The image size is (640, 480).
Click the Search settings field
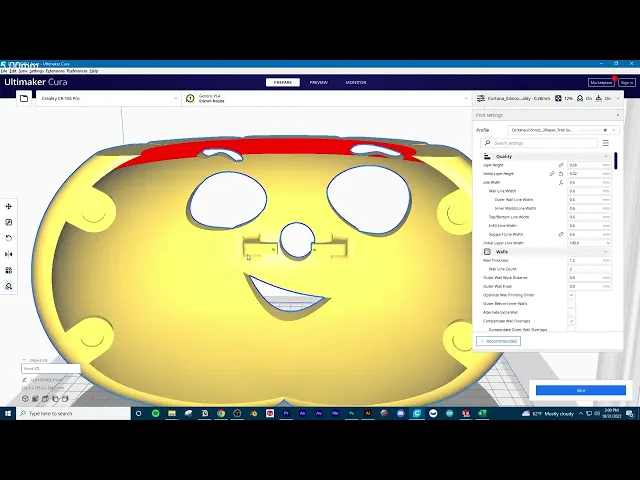click(x=539, y=143)
